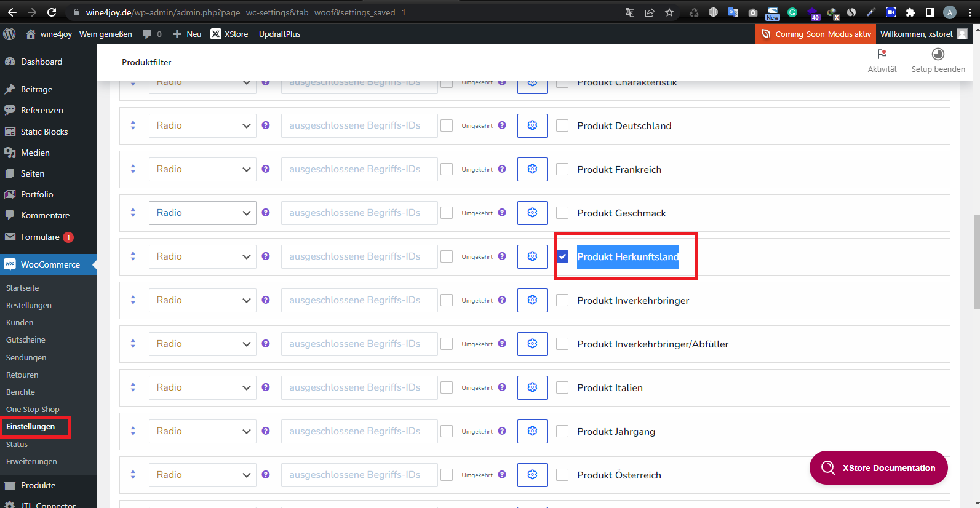
Task: Open Dashboard in the sidebar
Action: click(x=41, y=62)
